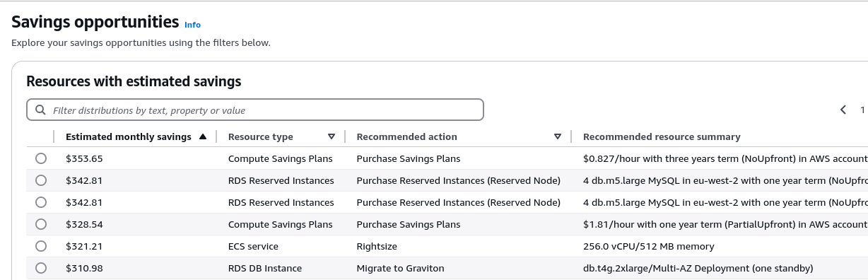The width and height of the screenshot is (868, 280).
Task: Open the Recommended action column filter arrow
Action: (x=558, y=136)
